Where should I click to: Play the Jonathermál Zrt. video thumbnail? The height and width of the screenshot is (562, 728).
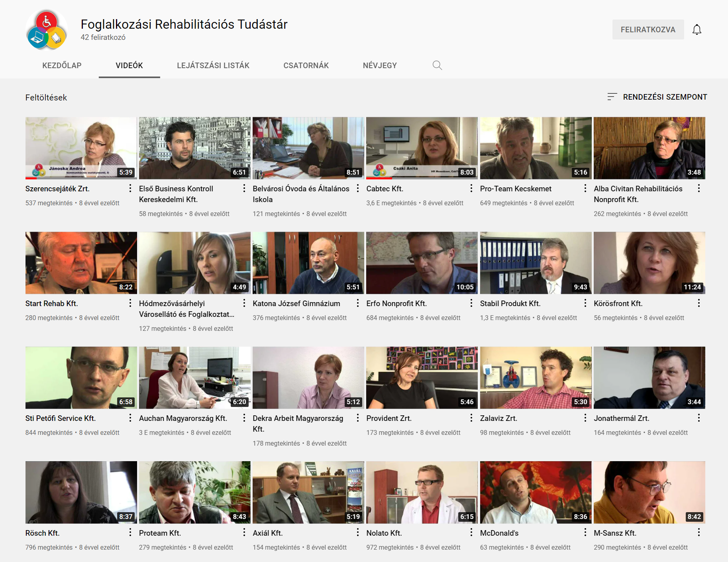click(x=650, y=377)
